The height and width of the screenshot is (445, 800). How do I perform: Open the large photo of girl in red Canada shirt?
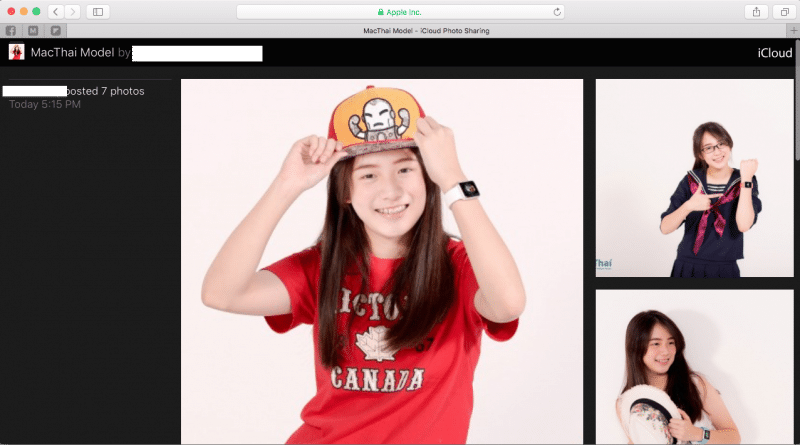click(382, 261)
